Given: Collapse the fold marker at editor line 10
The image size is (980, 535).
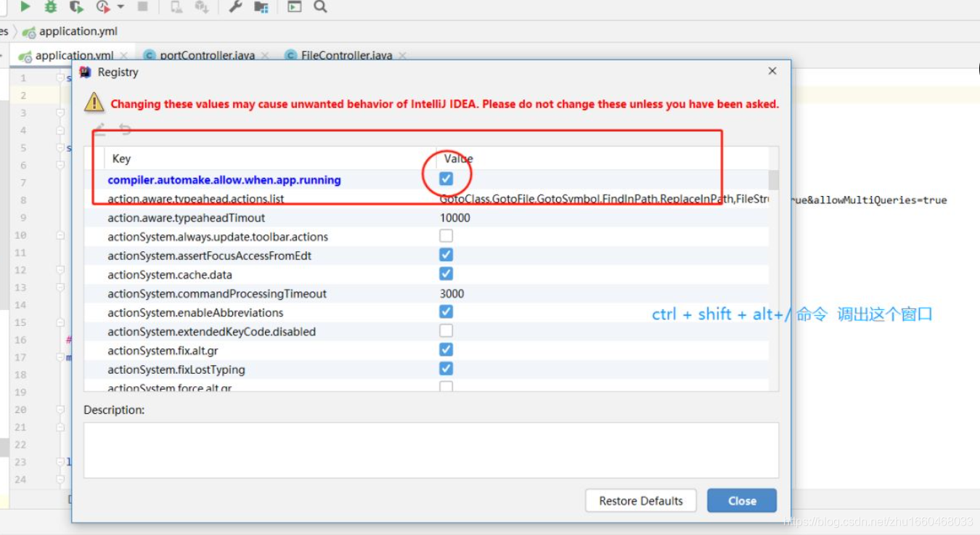Looking at the screenshot, I should click(60, 235).
